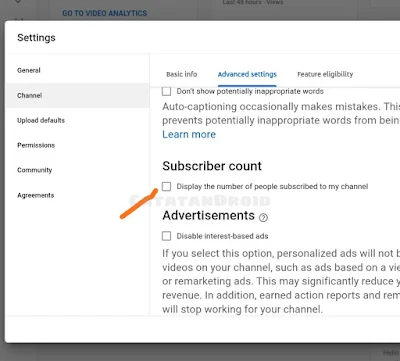The image size is (400, 361).
Task: Click Don't show potentially inappropriate words label
Action: coord(250,91)
